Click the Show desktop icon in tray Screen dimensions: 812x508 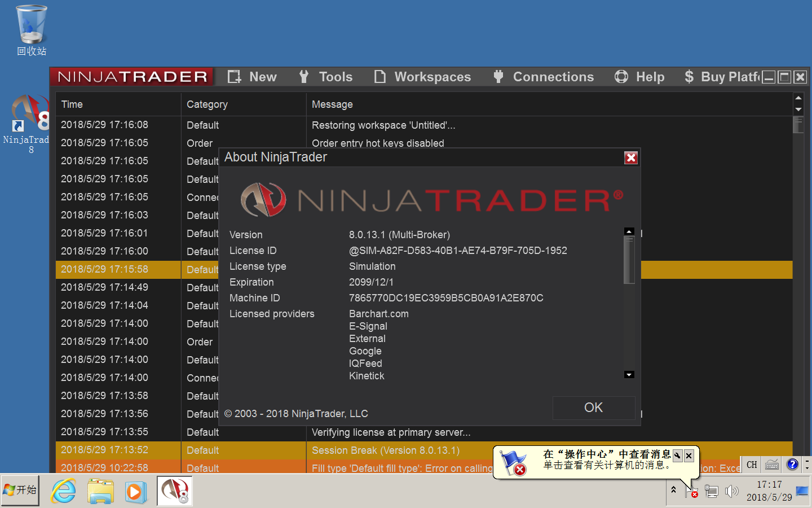click(x=802, y=491)
